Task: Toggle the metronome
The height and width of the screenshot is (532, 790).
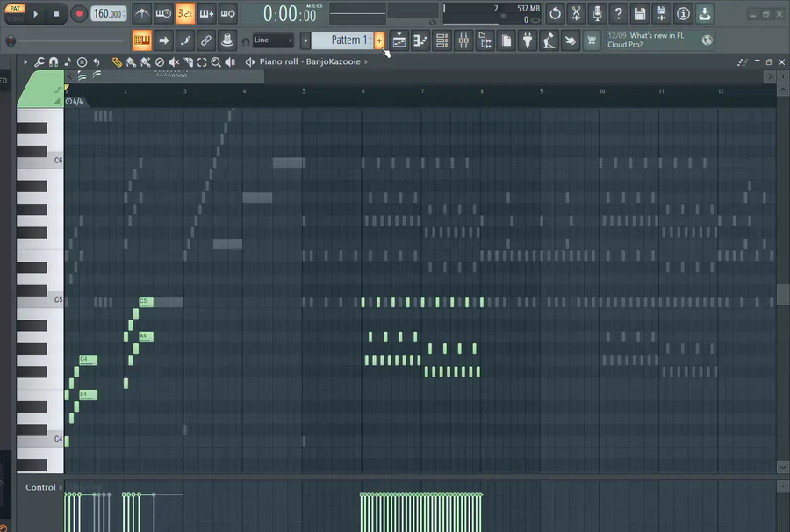Action: (141, 13)
